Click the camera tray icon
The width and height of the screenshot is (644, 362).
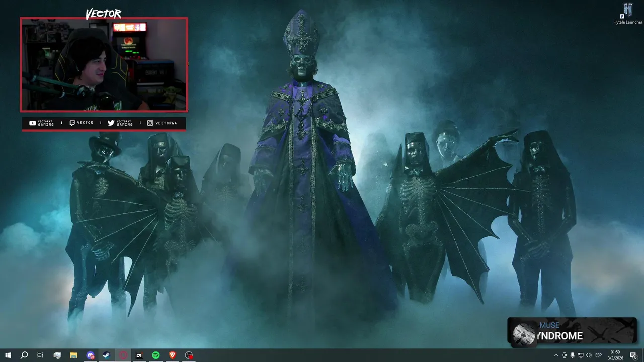pos(565,355)
